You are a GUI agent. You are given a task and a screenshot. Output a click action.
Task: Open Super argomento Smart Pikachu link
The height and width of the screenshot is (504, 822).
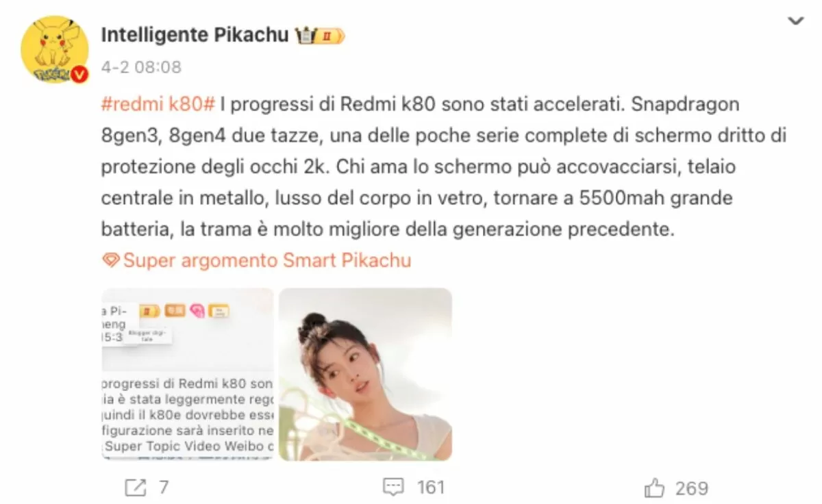pyautogui.click(x=267, y=260)
